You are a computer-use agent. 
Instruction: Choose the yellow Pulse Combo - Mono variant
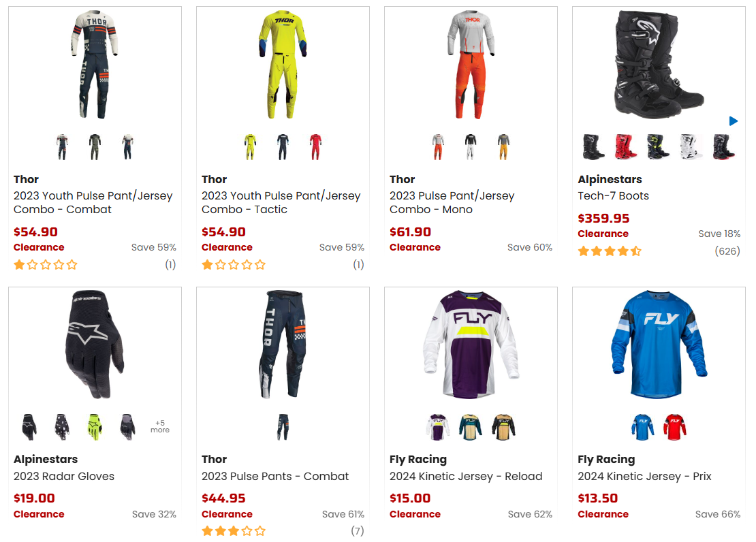click(x=503, y=146)
